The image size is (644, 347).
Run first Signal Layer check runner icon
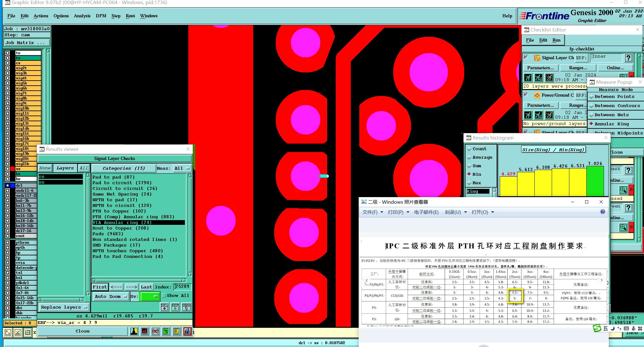[x=528, y=77]
